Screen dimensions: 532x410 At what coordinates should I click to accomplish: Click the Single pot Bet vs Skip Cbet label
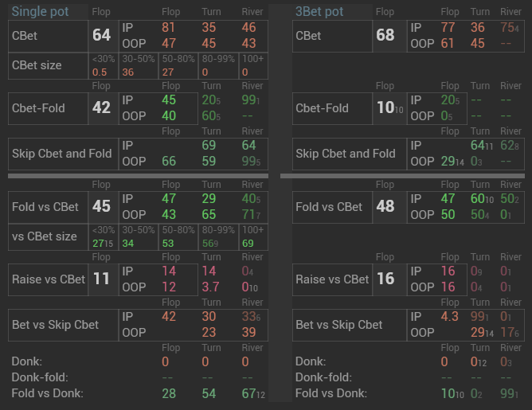(56, 325)
